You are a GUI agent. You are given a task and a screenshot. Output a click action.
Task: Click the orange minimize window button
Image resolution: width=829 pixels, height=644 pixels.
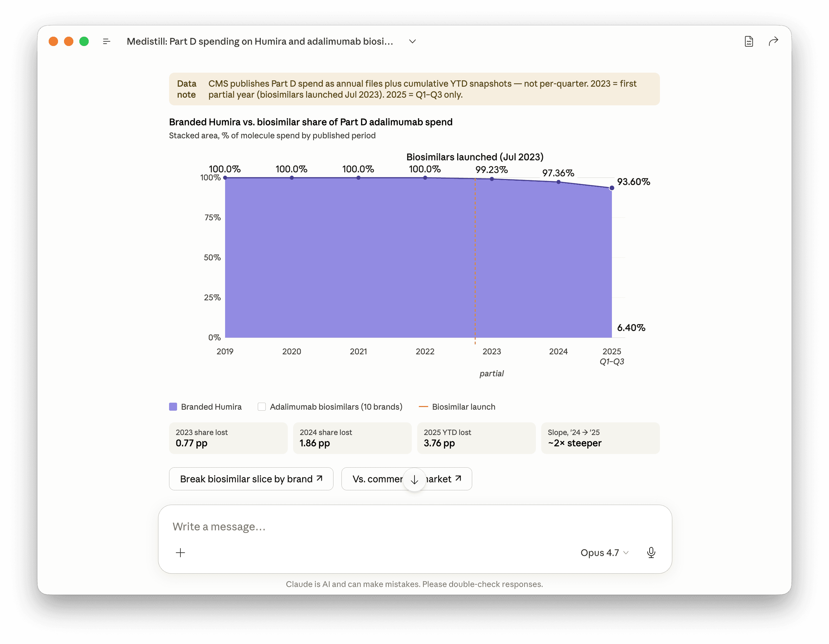point(69,41)
